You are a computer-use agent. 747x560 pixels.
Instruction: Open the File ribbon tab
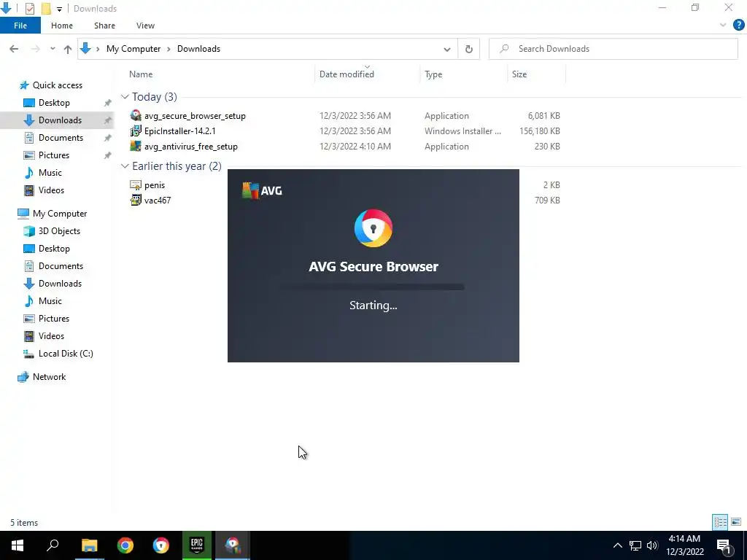[x=20, y=26]
